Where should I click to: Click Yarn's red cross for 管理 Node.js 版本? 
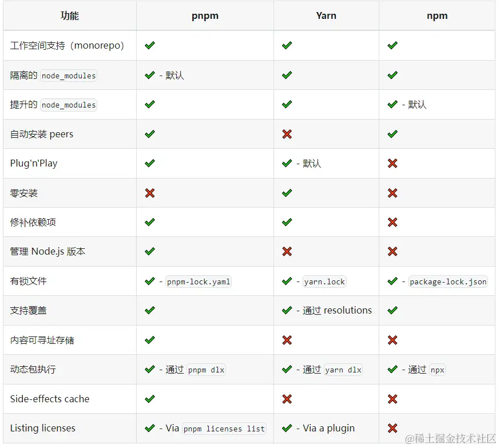tap(287, 252)
